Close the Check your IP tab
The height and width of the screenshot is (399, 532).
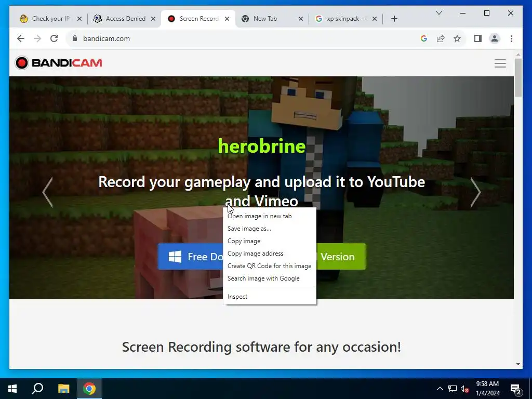(x=79, y=19)
